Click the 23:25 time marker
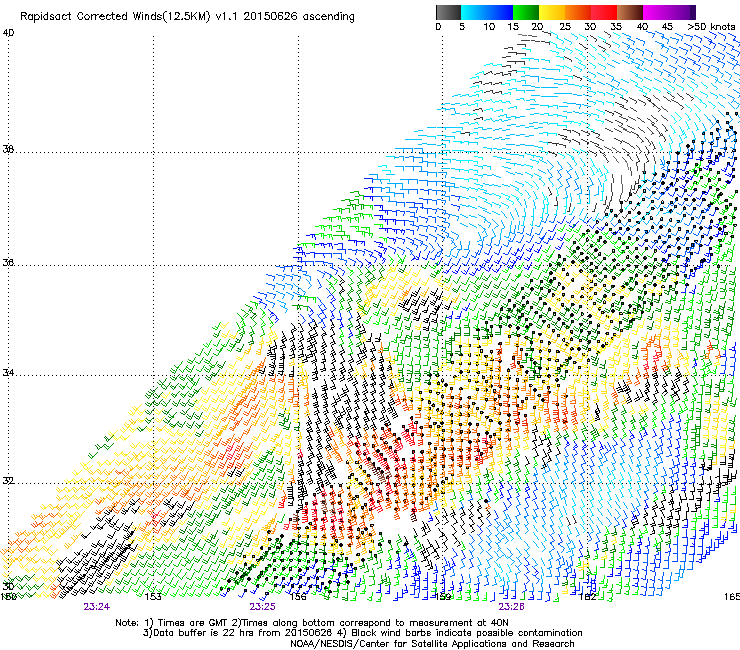740x650 pixels. (x=262, y=607)
